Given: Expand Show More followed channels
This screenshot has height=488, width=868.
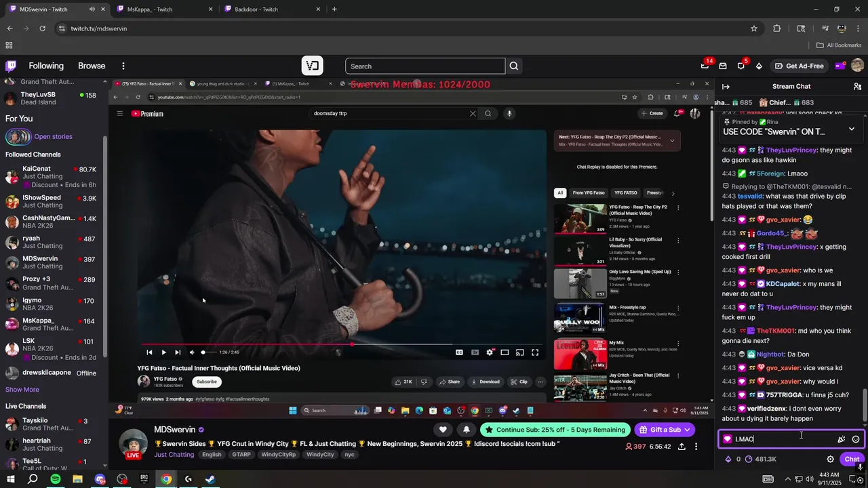Looking at the screenshot, I should [22, 390].
